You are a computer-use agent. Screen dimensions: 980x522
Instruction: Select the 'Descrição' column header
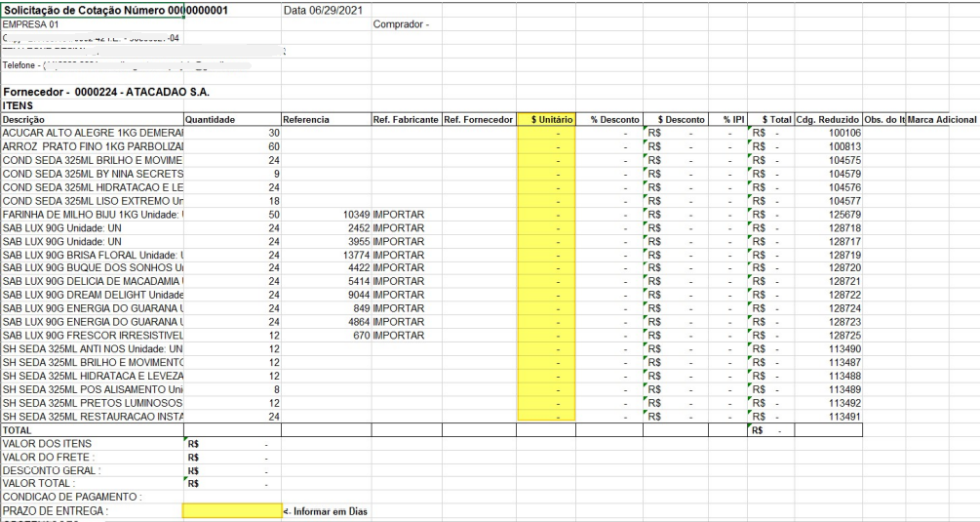[x=93, y=119]
